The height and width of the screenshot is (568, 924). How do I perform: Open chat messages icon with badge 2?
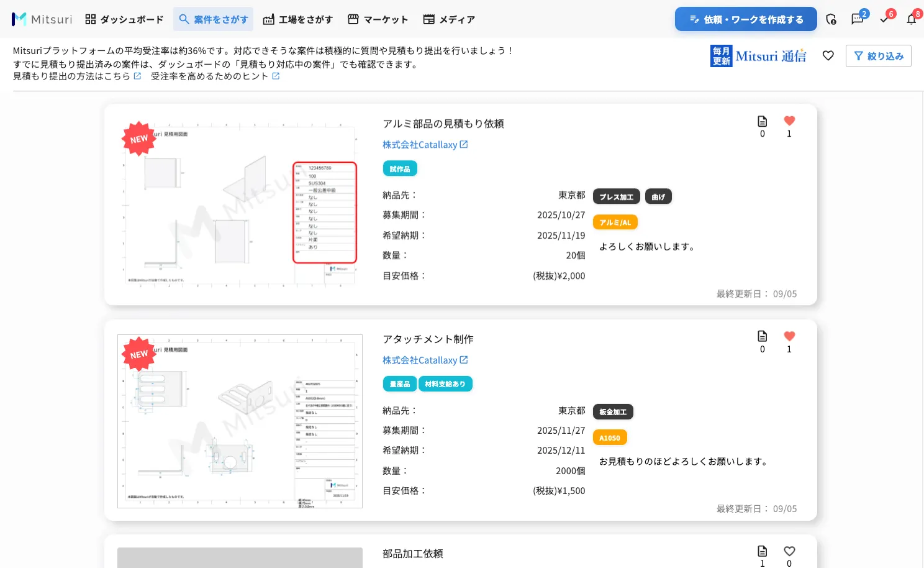click(x=858, y=19)
